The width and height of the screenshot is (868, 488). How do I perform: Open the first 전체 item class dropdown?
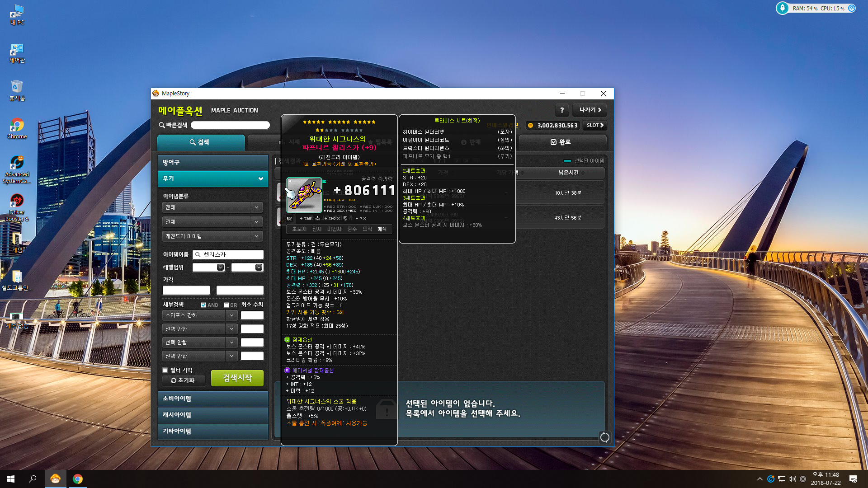pyautogui.click(x=212, y=207)
